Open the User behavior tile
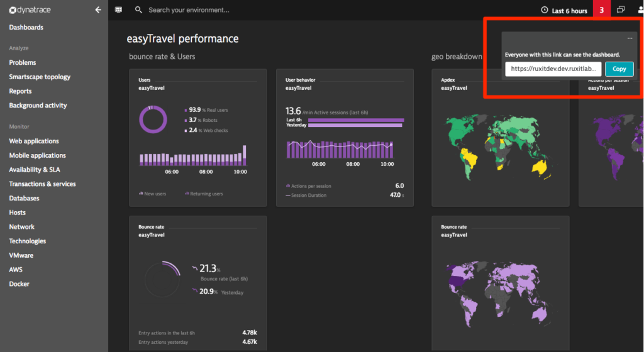Screen dimensions: 644x352 [x=345, y=138]
